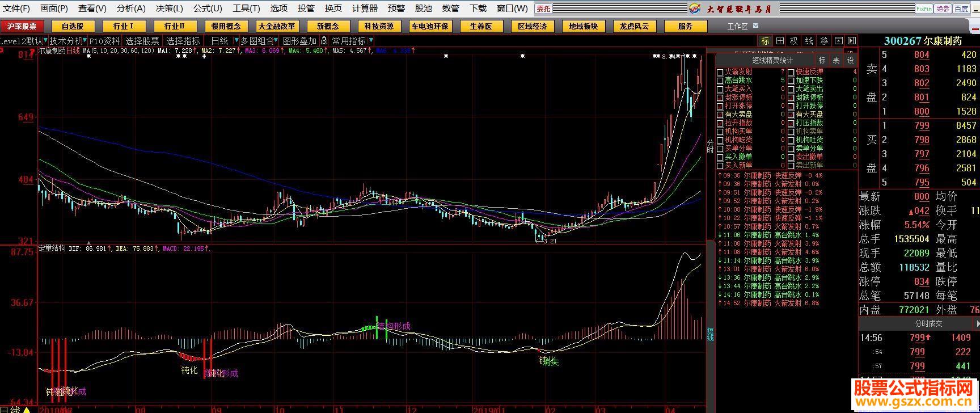This screenshot has height=413, width=980.
Task: Click the 车电池环保 sector button
Action: 430,26
